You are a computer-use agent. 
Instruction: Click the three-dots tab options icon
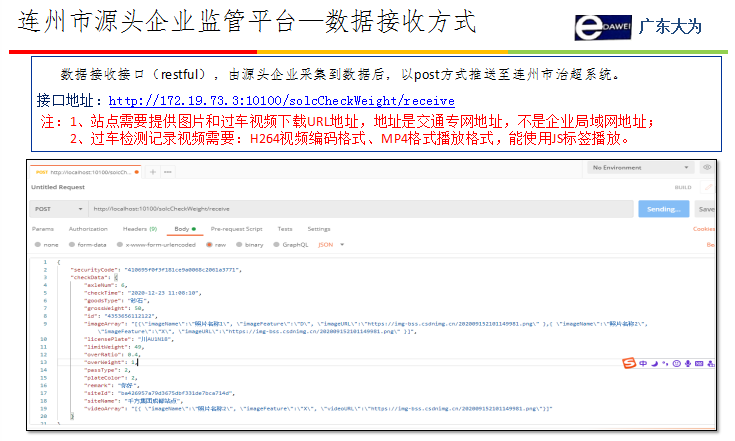[x=165, y=173]
